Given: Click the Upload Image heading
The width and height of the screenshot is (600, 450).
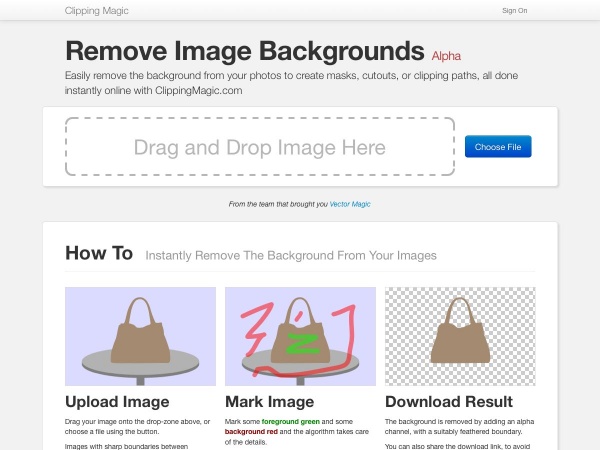Looking at the screenshot, I should (117, 402).
